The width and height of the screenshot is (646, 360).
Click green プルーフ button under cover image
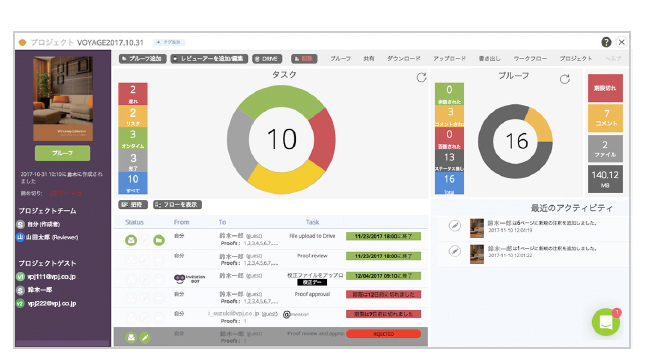coord(63,153)
